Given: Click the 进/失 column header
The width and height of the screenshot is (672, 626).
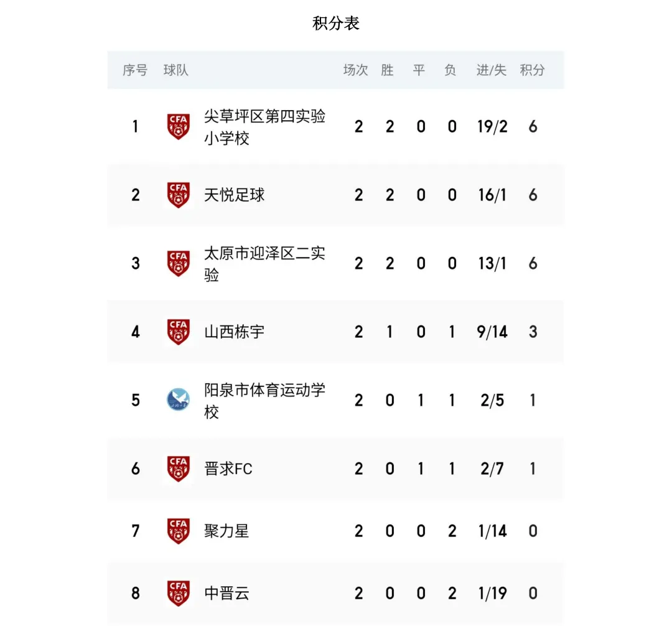Looking at the screenshot, I should [x=491, y=70].
